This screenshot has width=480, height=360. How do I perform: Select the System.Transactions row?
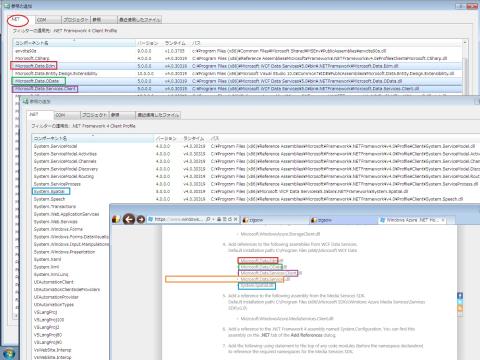click(x=71, y=207)
